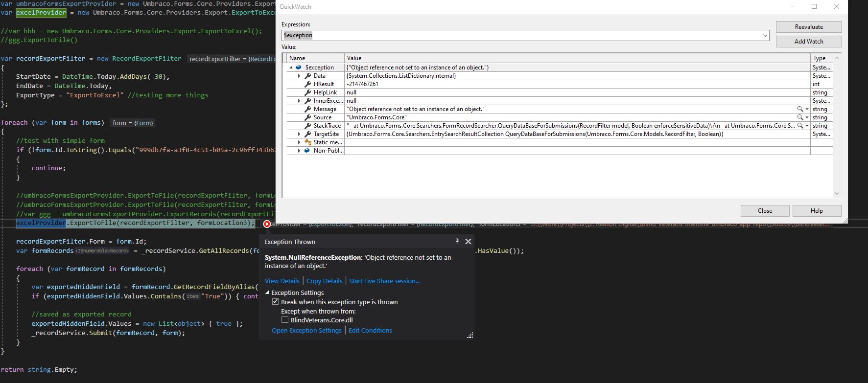Click the Static members icon
The height and width of the screenshot is (383, 868).
pos(307,142)
